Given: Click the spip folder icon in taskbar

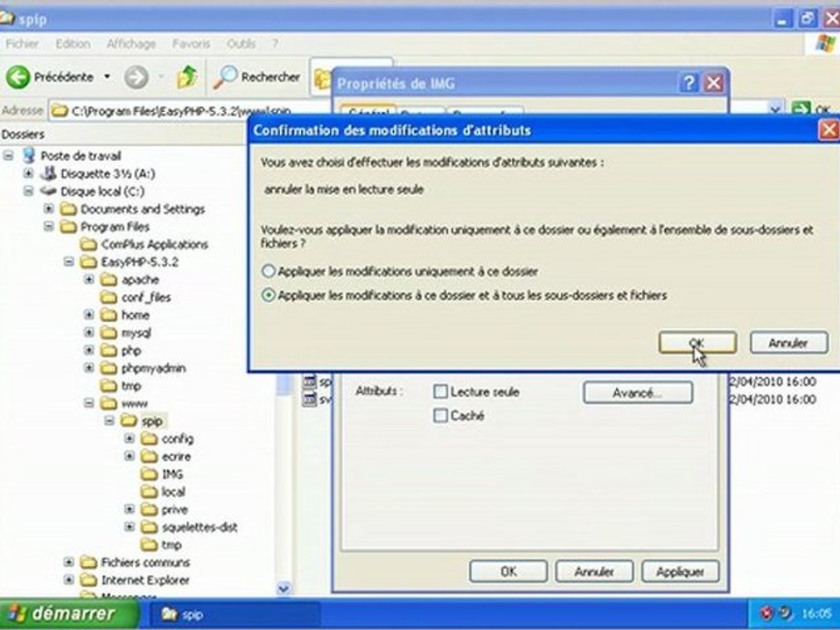Looking at the screenshot, I should [170, 614].
